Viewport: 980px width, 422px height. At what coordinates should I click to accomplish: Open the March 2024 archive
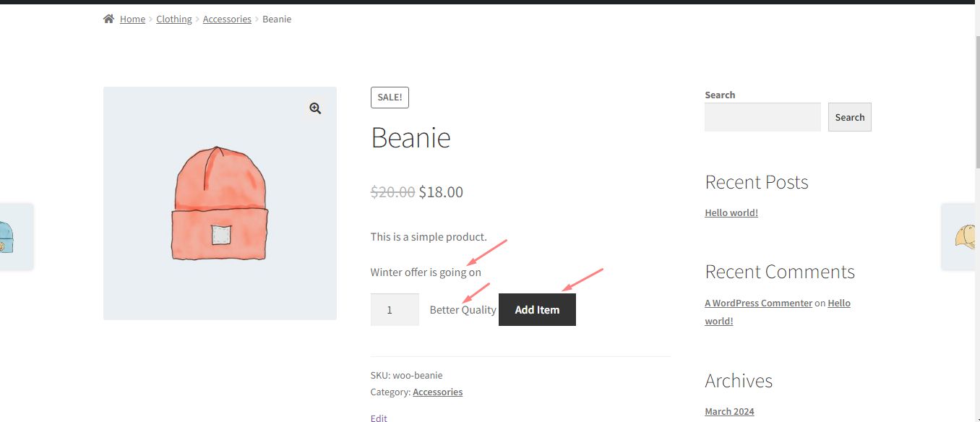(729, 411)
